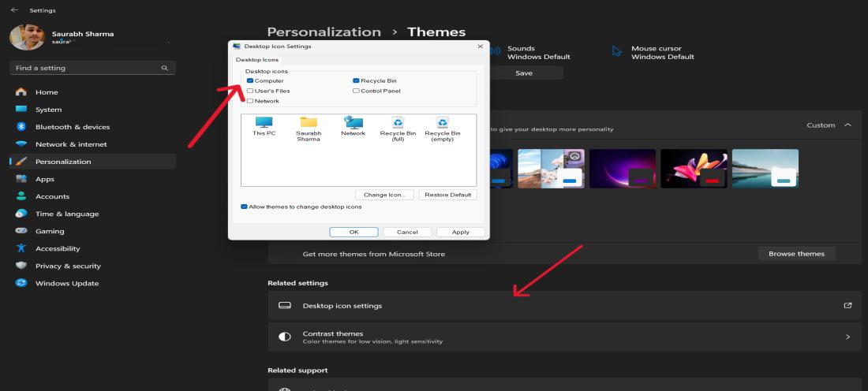Collapse the Custom theme section chevron

click(x=847, y=125)
